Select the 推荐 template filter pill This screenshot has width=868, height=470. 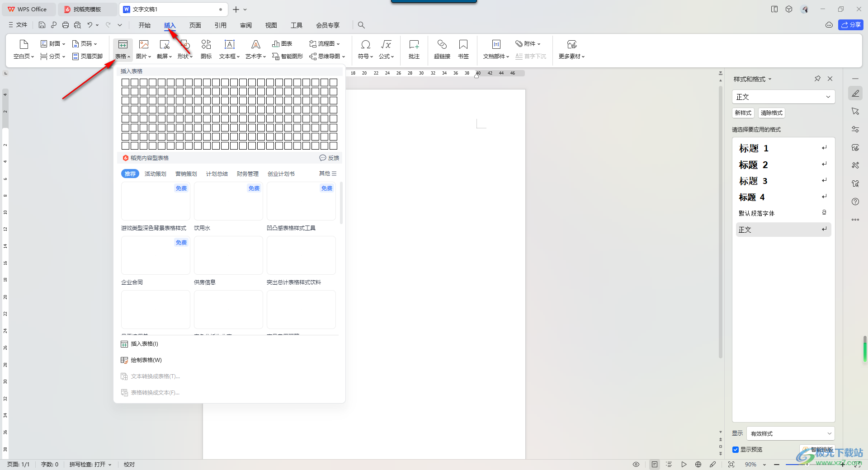(x=130, y=174)
